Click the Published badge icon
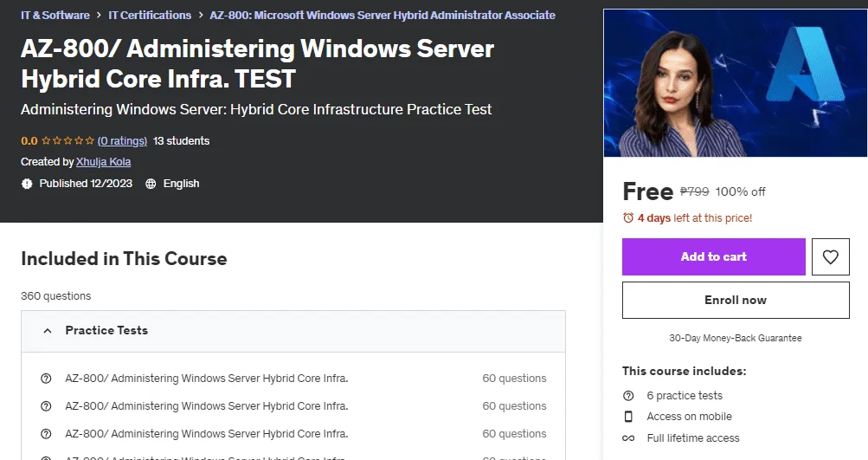Screen dimensions: 868x460 (27, 184)
